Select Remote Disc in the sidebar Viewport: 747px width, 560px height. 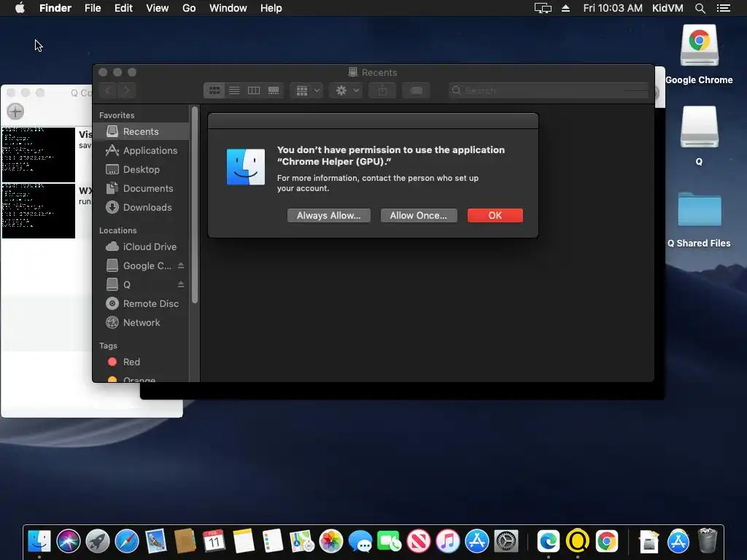(x=141, y=304)
